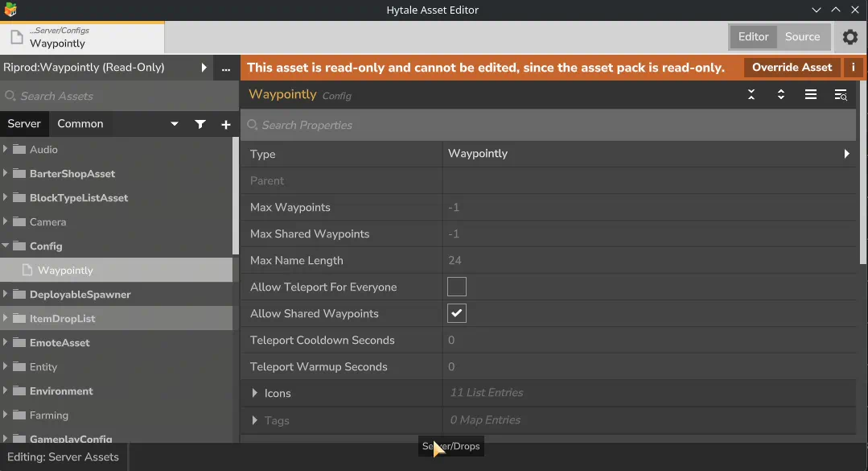Click the Max Shared Waypoints value field
868x471 pixels.
coord(648,233)
